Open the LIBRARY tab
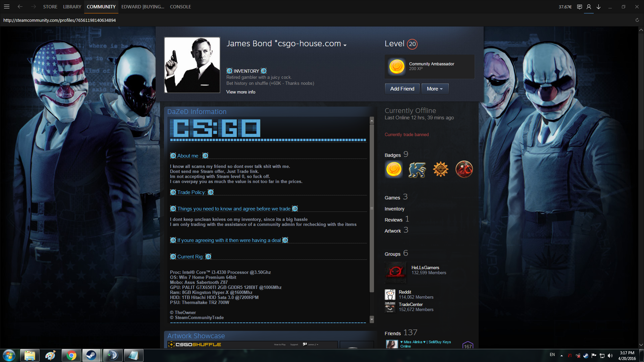Screen dimensions: 644x362 72,7
